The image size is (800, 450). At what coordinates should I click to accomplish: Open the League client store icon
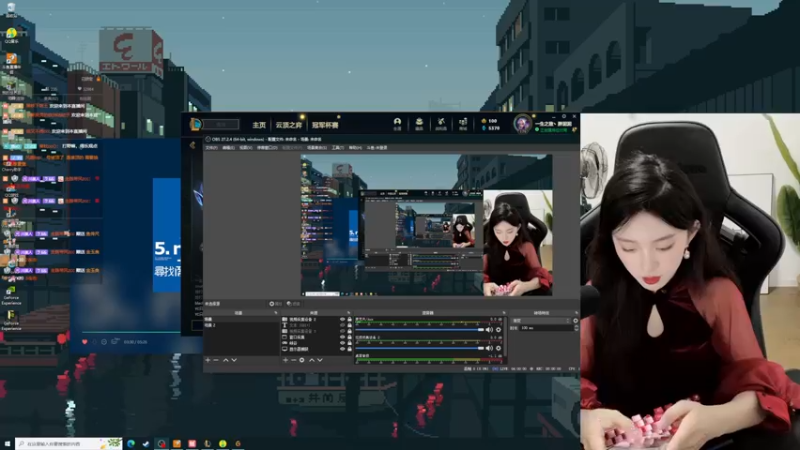pyautogui.click(x=463, y=123)
